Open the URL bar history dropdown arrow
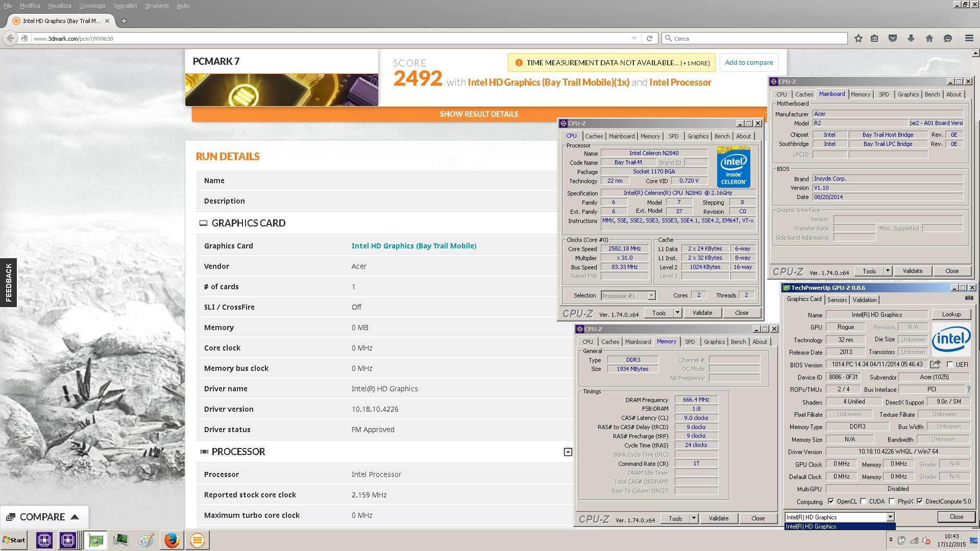The height and width of the screenshot is (551, 980). click(634, 38)
